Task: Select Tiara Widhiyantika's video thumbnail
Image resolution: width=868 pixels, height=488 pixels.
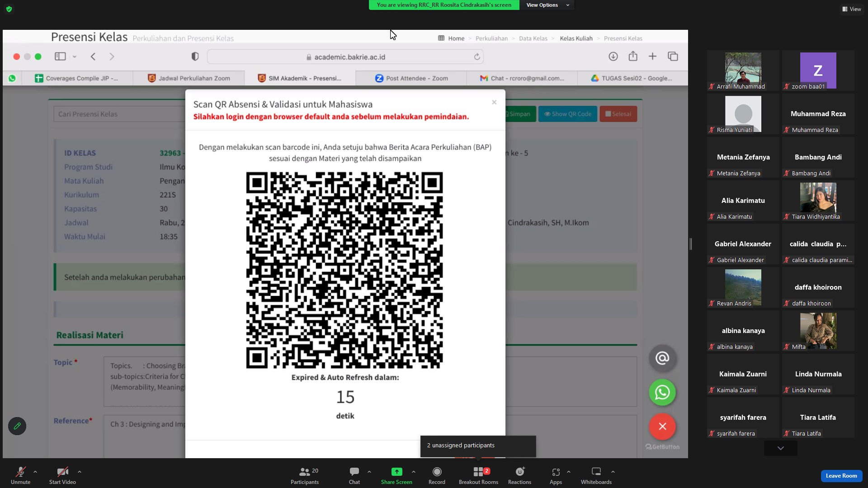Action: (818, 201)
